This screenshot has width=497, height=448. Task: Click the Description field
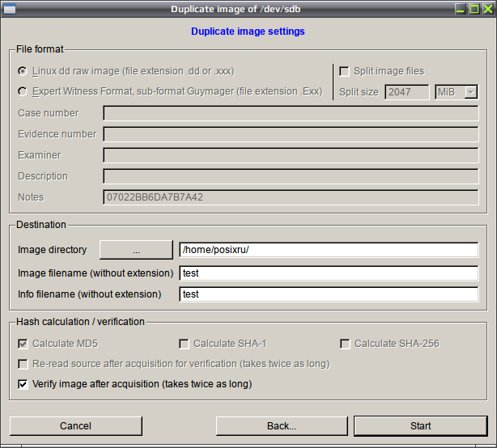(291, 176)
